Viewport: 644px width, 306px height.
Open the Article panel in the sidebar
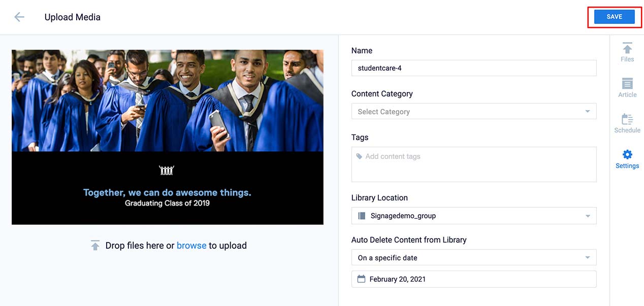tap(627, 88)
